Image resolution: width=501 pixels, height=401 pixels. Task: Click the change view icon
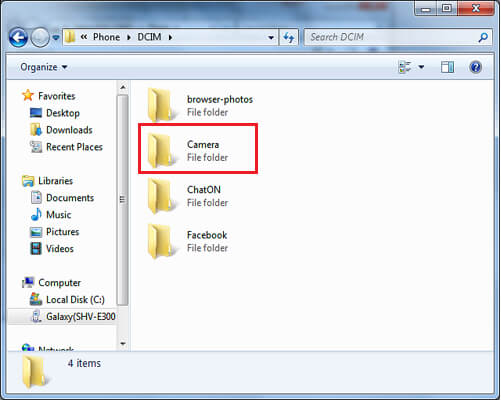coord(405,67)
